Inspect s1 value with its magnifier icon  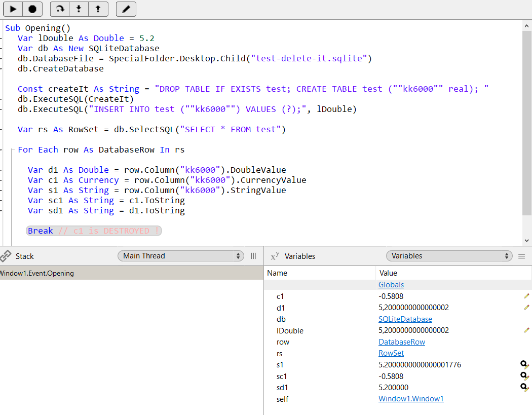click(524, 364)
